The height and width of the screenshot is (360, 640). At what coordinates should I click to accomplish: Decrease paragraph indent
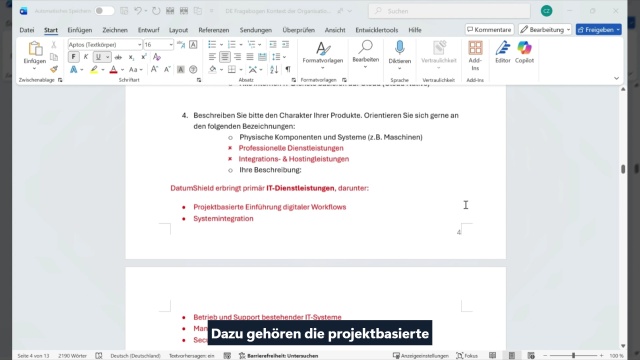tap(273, 44)
